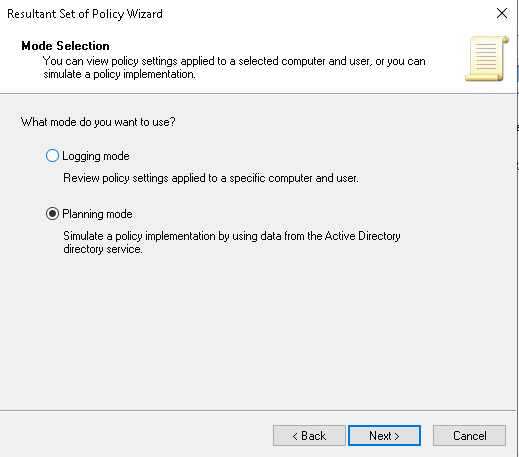Click the 'Planning mode' label text
The width and height of the screenshot is (519, 457).
97,214
